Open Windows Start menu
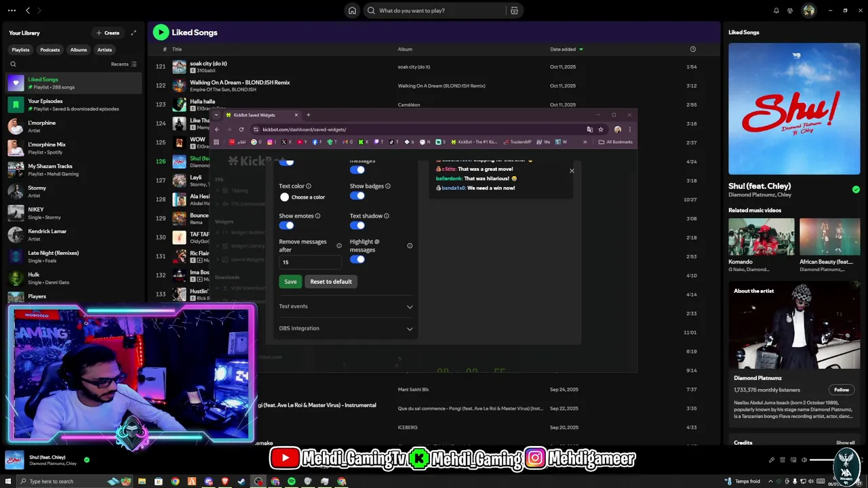868x488 pixels. (x=9, y=481)
